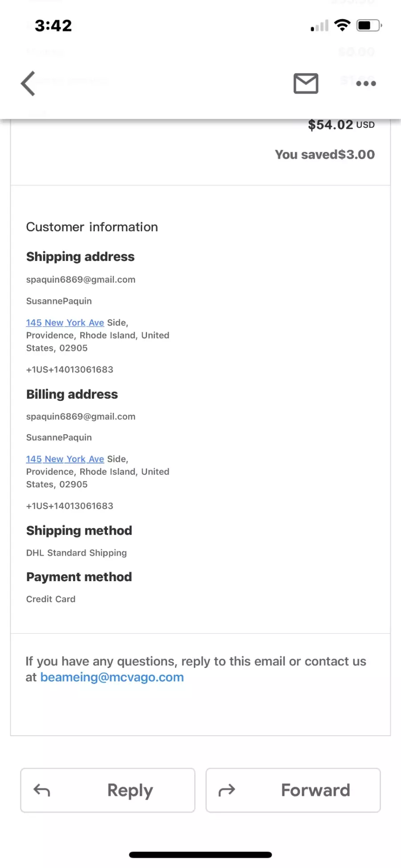Click the Reply button
Screen dimensions: 401x868
click(108, 790)
